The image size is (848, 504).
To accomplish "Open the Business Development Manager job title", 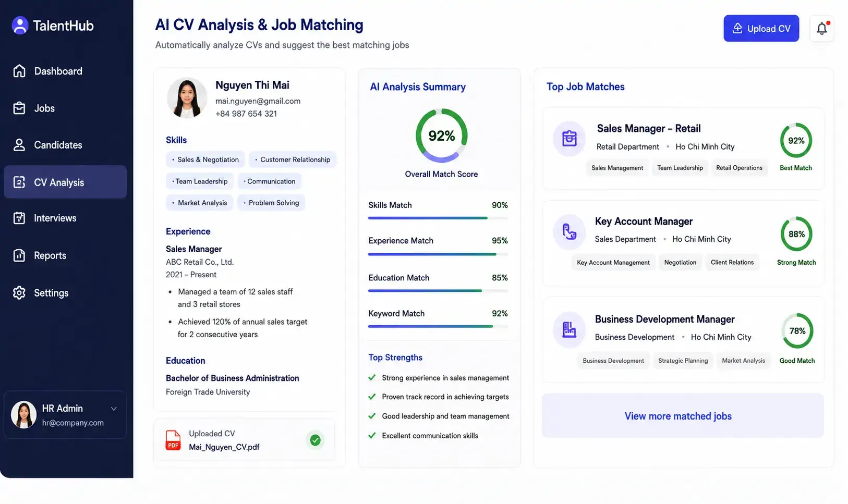I will coord(664,319).
